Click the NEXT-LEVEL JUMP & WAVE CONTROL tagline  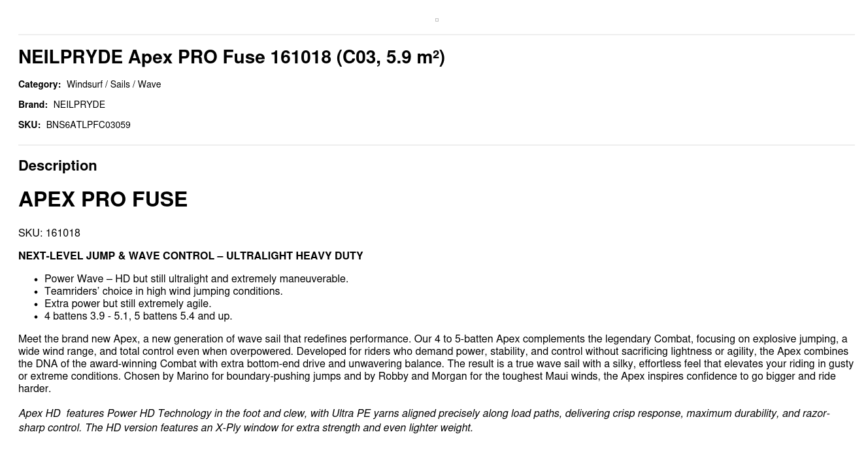(190, 256)
